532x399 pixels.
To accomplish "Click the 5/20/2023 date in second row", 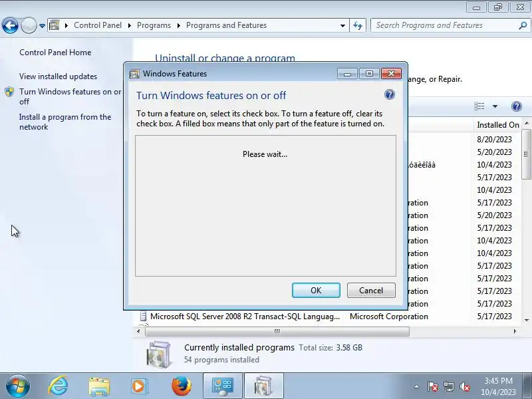I will pos(494,152).
